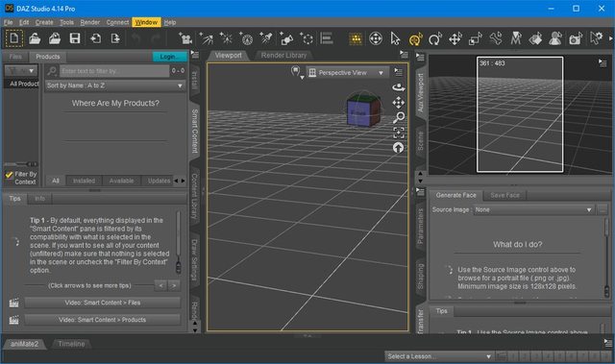Open the Viewport pane options menu

(x=404, y=55)
